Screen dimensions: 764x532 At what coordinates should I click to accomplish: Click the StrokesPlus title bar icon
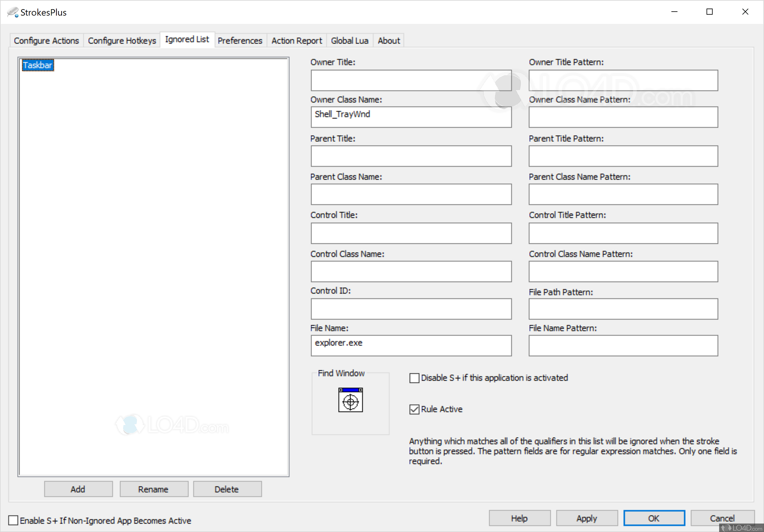(x=12, y=12)
